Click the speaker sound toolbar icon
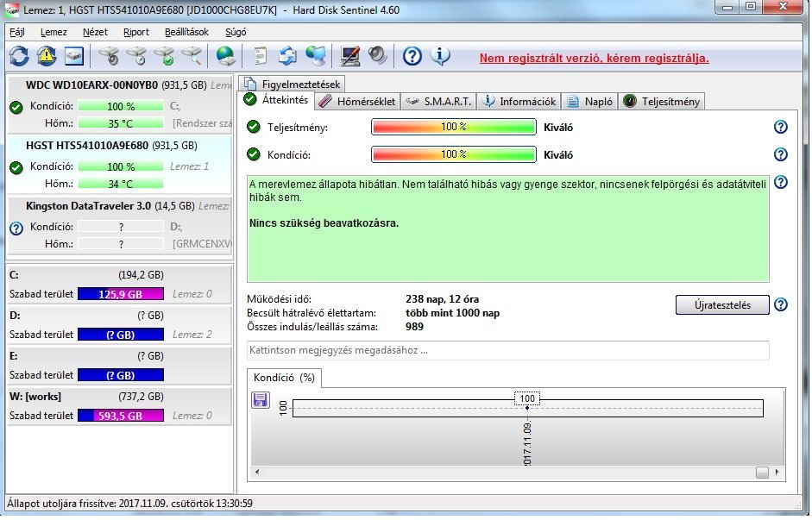This screenshot has width=812, height=520. tap(377, 56)
